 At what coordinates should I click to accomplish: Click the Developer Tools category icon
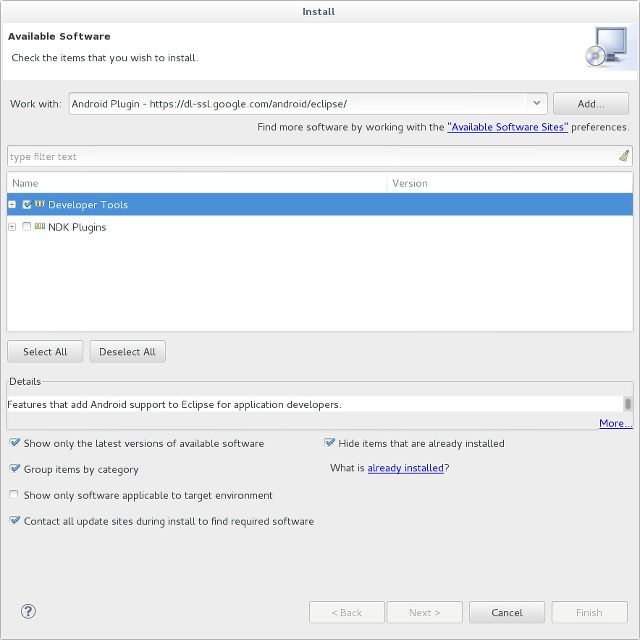pos(40,204)
